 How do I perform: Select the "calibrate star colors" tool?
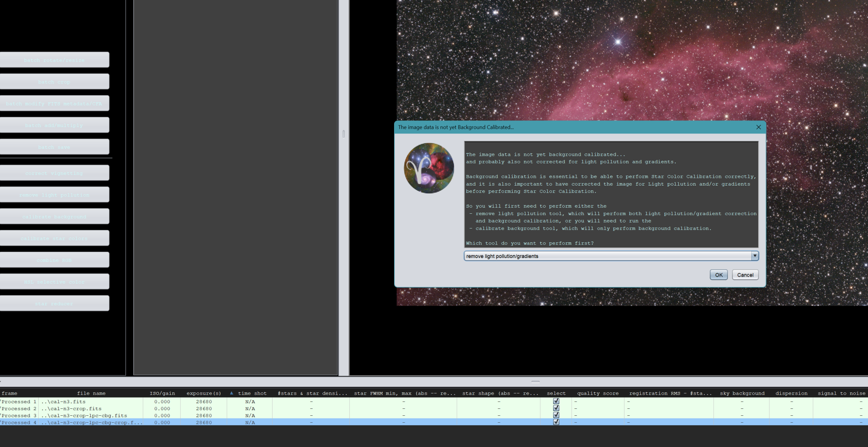[55, 238]
